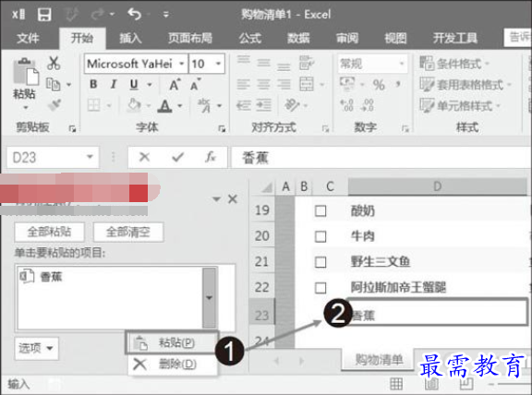Choose 删除(D) from the context menu
The image size is (532, 395).
coord(173,365)
